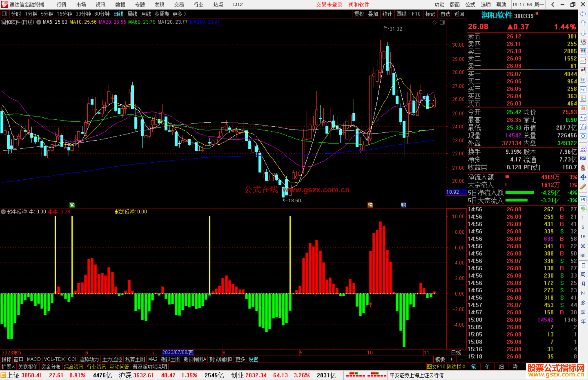Image resolution: width=588 pixels, height=380 pixels.
Task: Switch to the 60分钟 period tab
Action: tap(102, 14)
